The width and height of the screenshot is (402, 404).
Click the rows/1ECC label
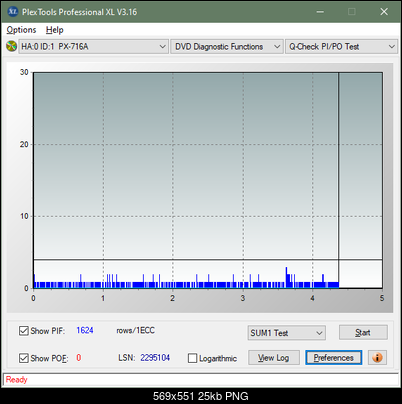pyautogui.click(x=136, y=330)
